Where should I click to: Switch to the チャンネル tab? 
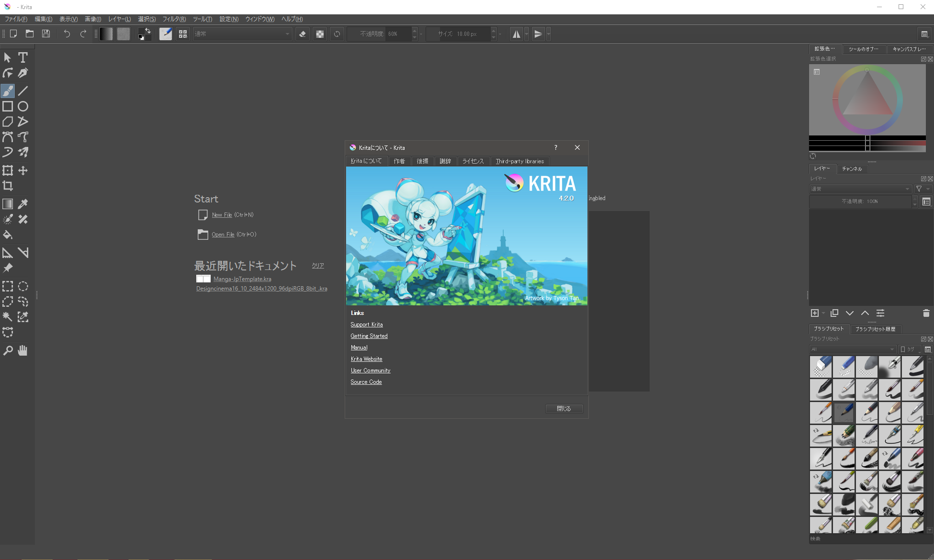point(852,169)
